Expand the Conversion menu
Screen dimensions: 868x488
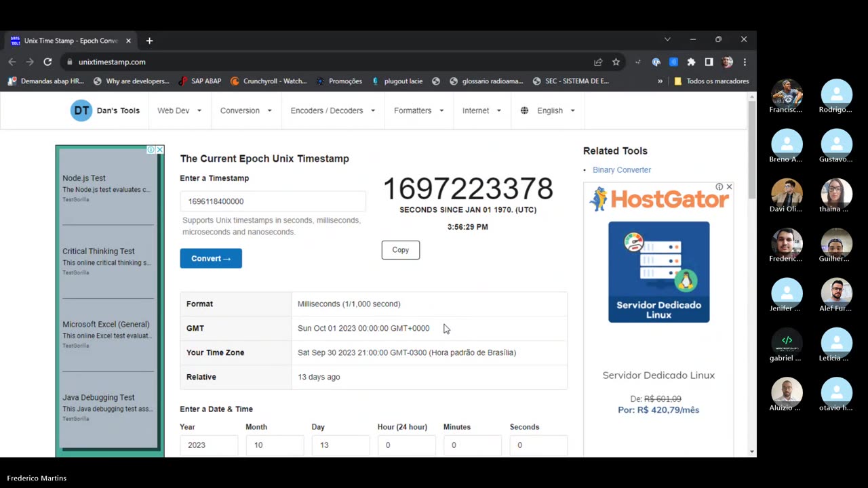click(246, 110)
